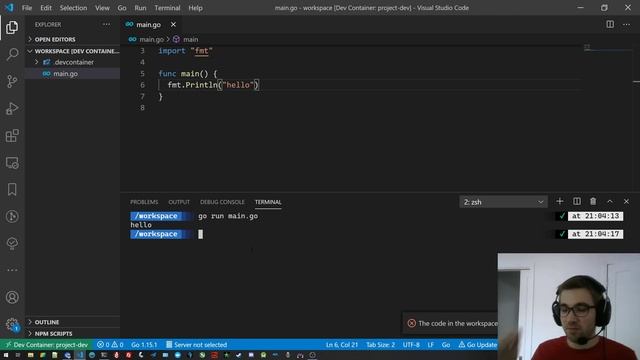Kill the terminal with trash icon
Screen dimensions: 640x360
click(593, 201)
